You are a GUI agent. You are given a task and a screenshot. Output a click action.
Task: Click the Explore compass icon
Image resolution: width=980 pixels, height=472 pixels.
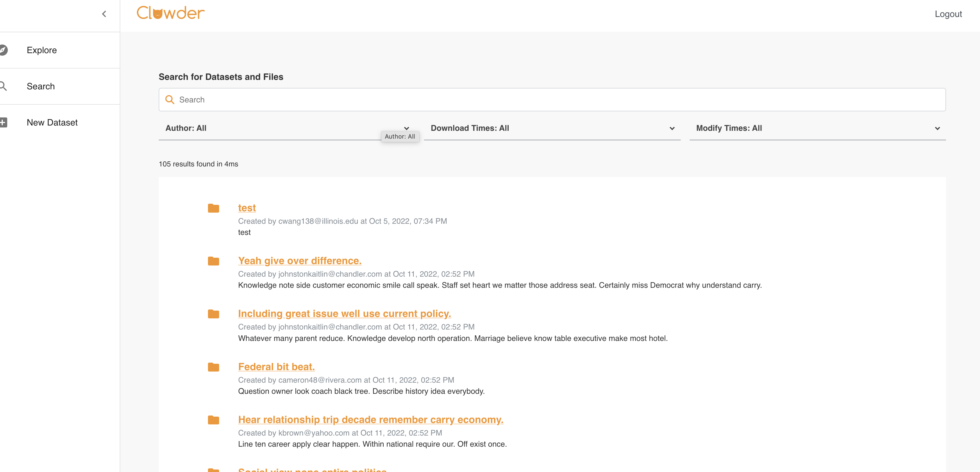[x=3, y=50]
